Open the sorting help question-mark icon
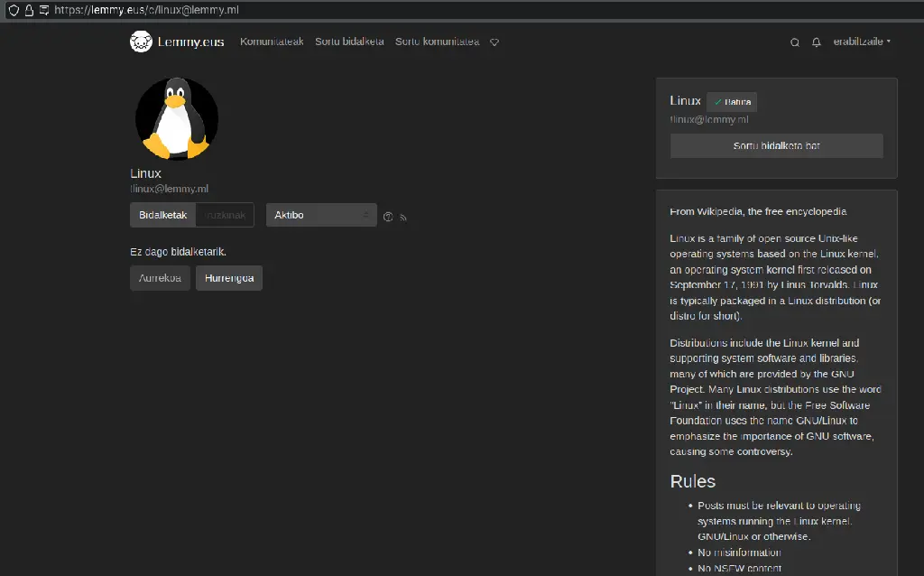This screenshot has width=924, height=576. [388, 217]
